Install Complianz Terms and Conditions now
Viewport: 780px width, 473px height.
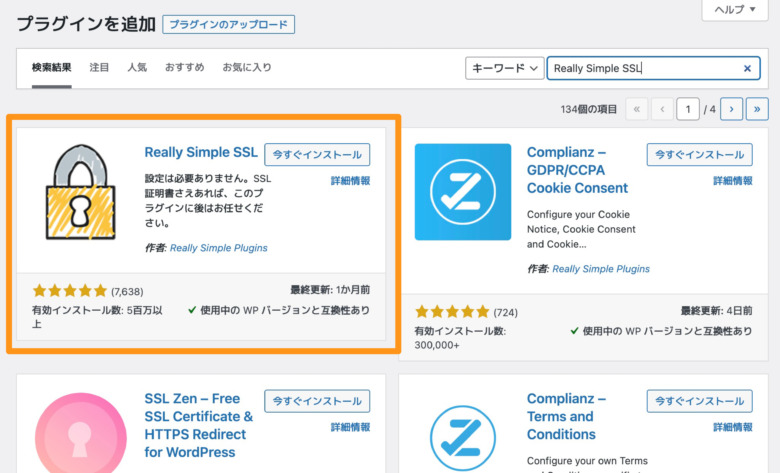tap(699, 401)
